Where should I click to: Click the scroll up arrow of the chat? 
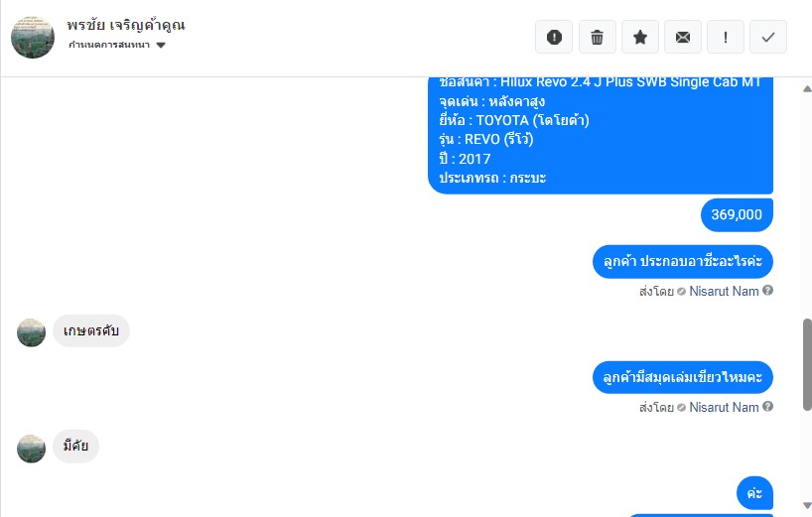[807, 89]
